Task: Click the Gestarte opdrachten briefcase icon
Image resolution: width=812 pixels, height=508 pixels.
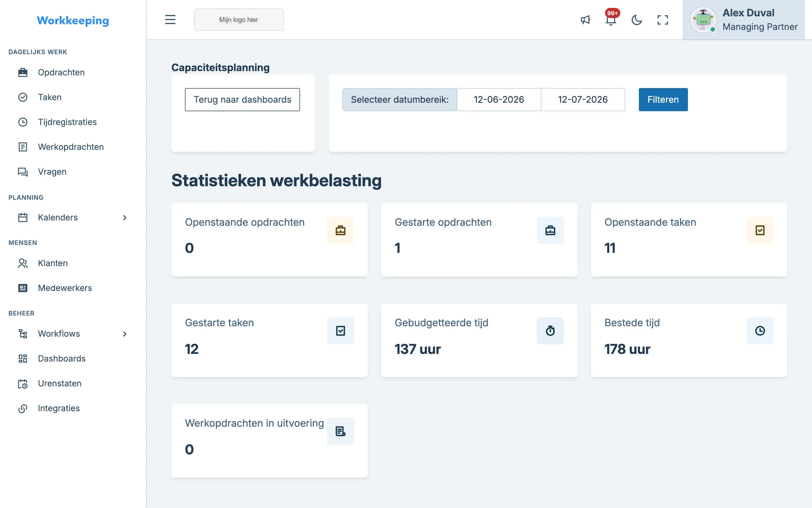Action: pos(550,230)
